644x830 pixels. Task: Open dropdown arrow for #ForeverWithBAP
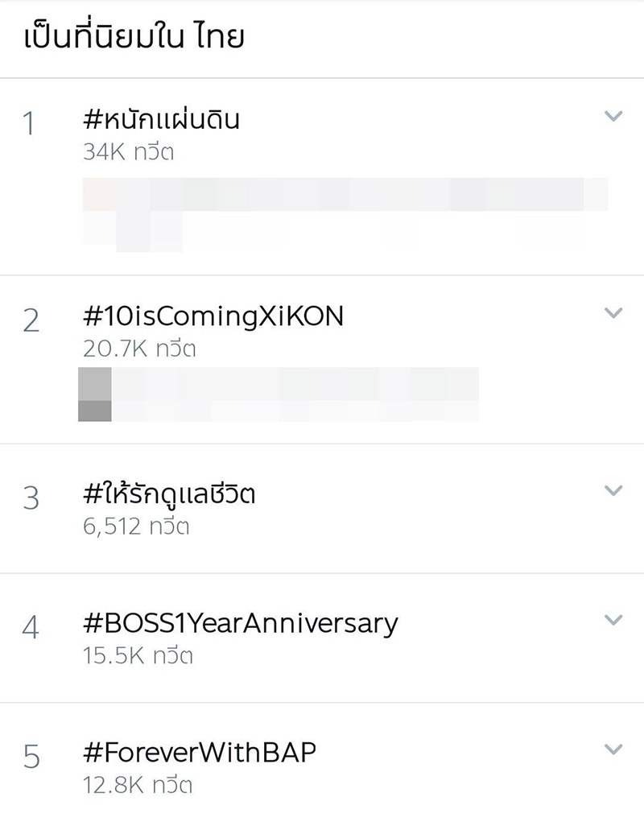(x=613, y=749)
